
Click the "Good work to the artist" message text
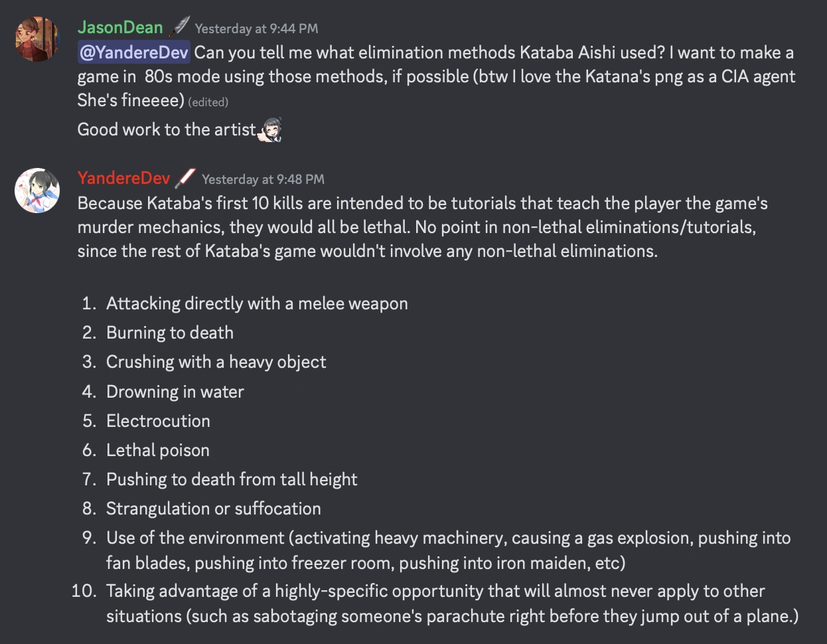coord(167,129)
